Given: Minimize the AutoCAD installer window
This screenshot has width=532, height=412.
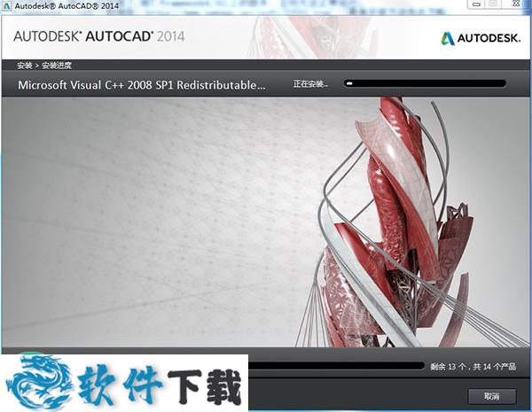Looking at the screenshot, I should (x=476, y=4).
